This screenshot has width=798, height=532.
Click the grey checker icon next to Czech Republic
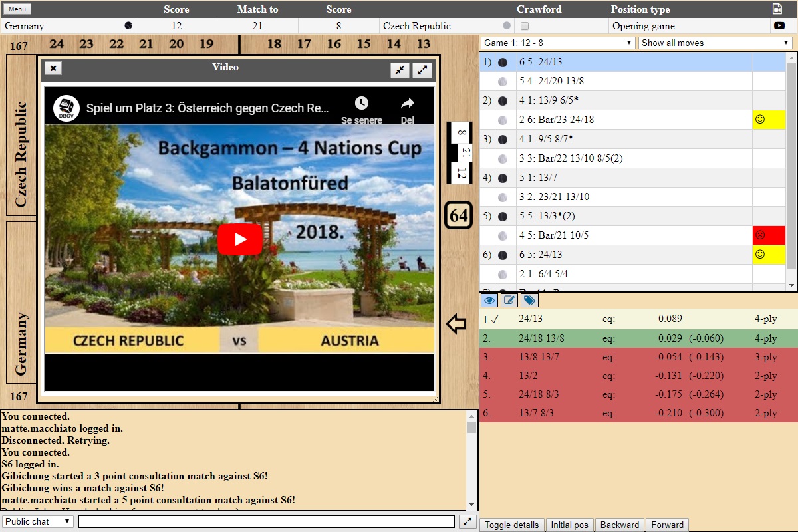coord(507,26)
